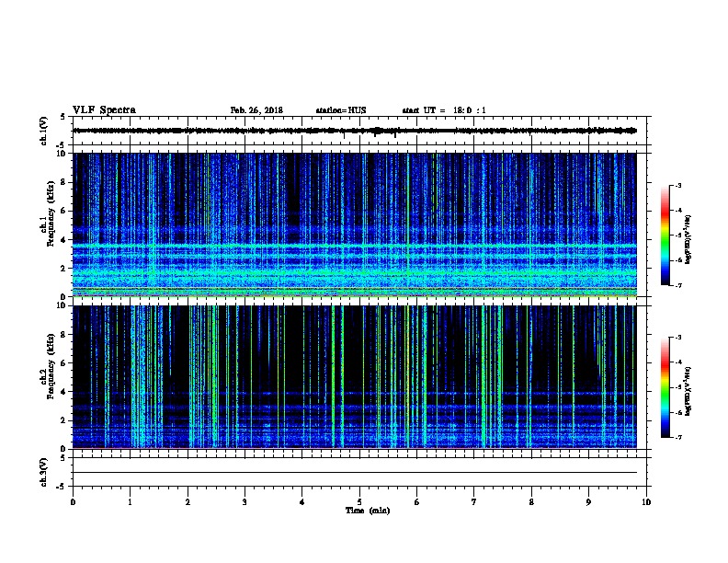Click the "8" kHz tick on ch.1 frequency axis
Viewport: 728px width, 563px height.
(x=64, y=182)
